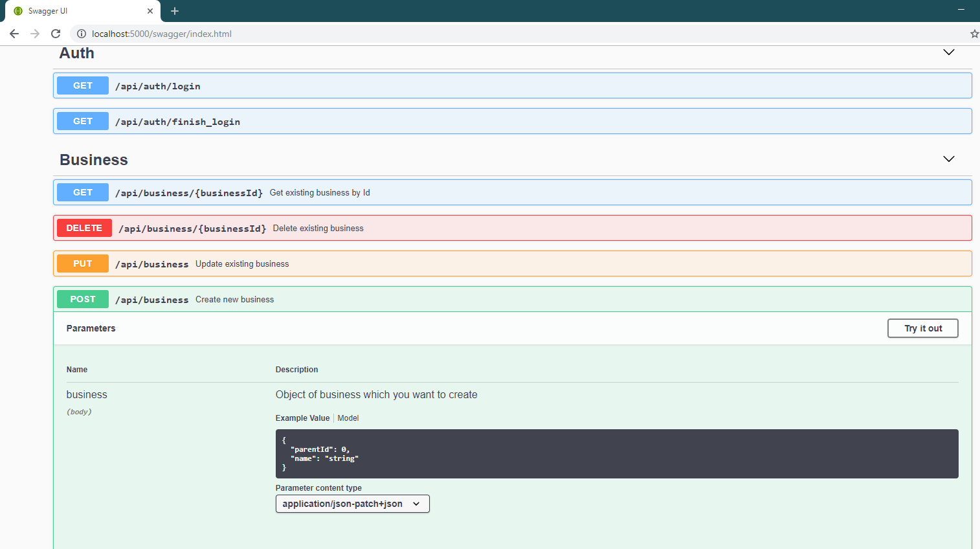Click the browser forward arrow
The height and width of the screenshot is (549, 980).
(35, 34)
